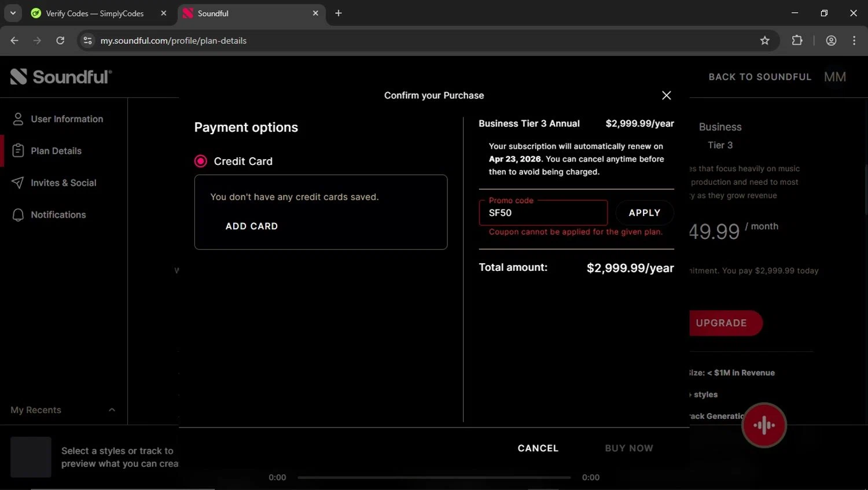The image size is (868, 490).
Task: Open a new browser tab
Action: point(339,13)
